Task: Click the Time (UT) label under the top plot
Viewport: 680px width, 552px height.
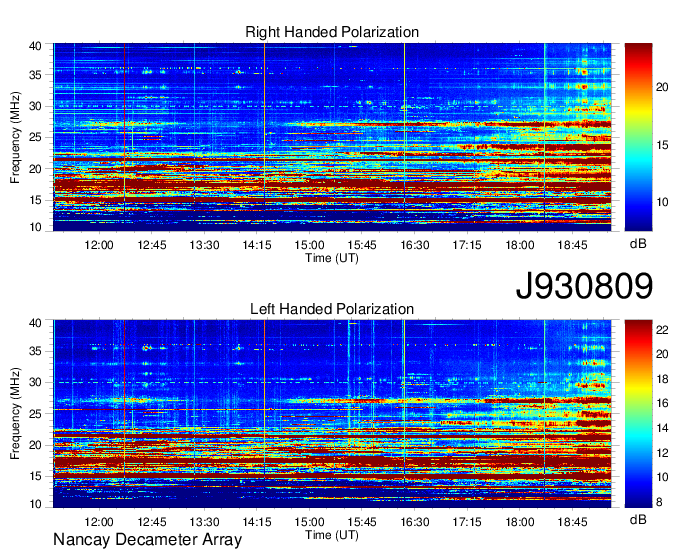Action: [x=332, y=258]
